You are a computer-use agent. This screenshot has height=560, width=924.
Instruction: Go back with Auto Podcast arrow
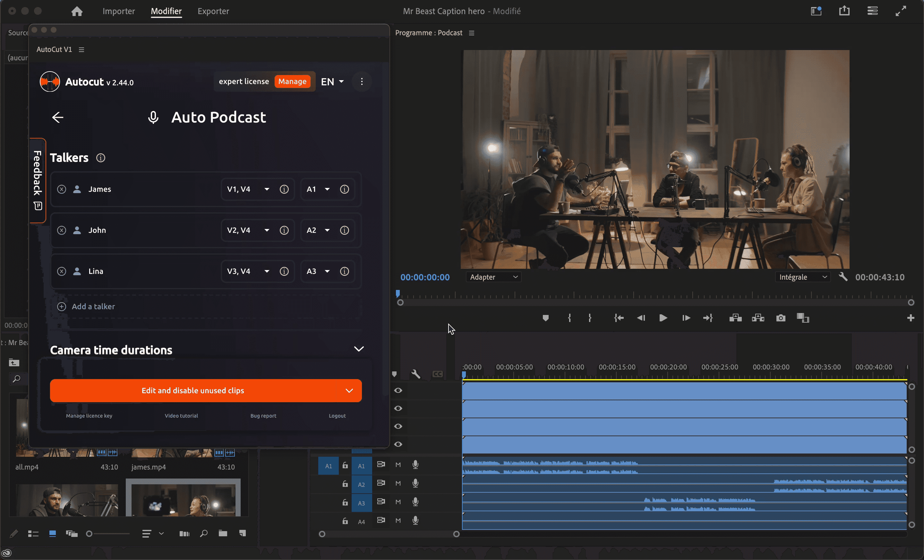click(x=57, y=117)
